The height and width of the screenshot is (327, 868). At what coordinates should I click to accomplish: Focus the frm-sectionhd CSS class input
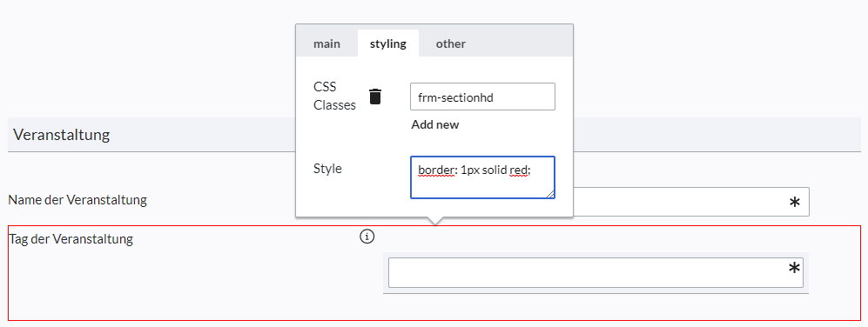[x=482, y=97]
